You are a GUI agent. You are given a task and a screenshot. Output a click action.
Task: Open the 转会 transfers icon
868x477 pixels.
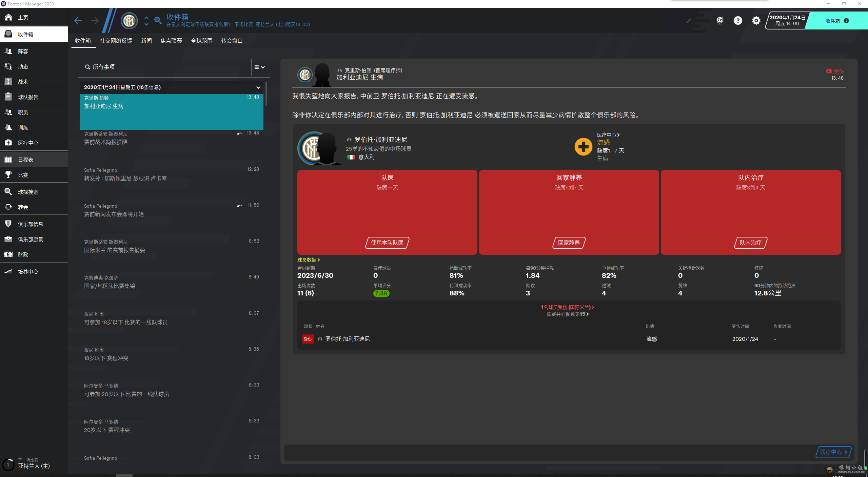[8, 207]
